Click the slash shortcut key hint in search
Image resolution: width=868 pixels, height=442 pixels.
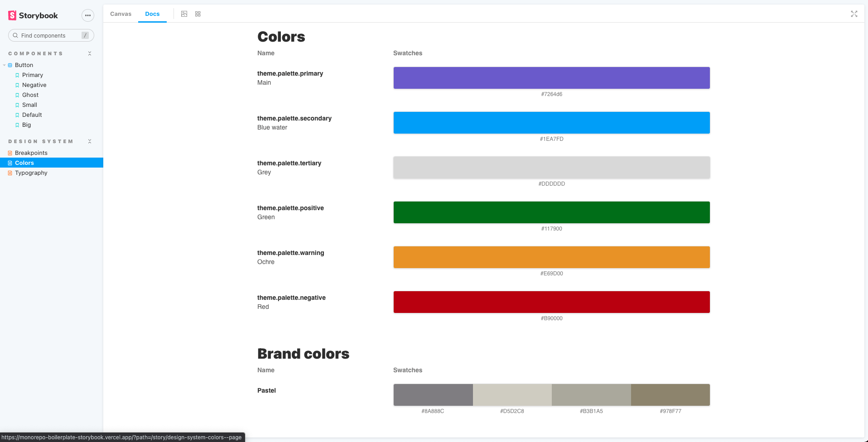pos(85,35)
